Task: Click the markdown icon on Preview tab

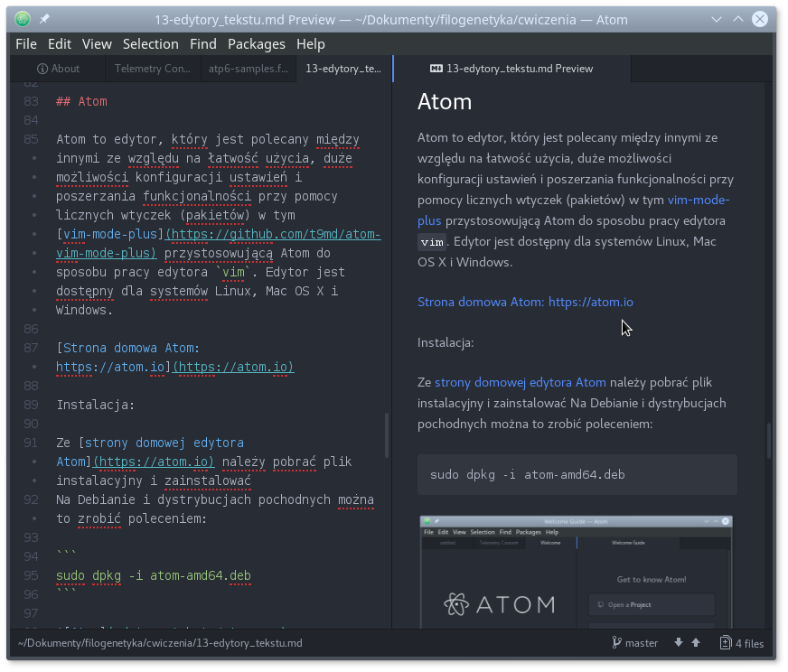Action: [x=436, y=69]
